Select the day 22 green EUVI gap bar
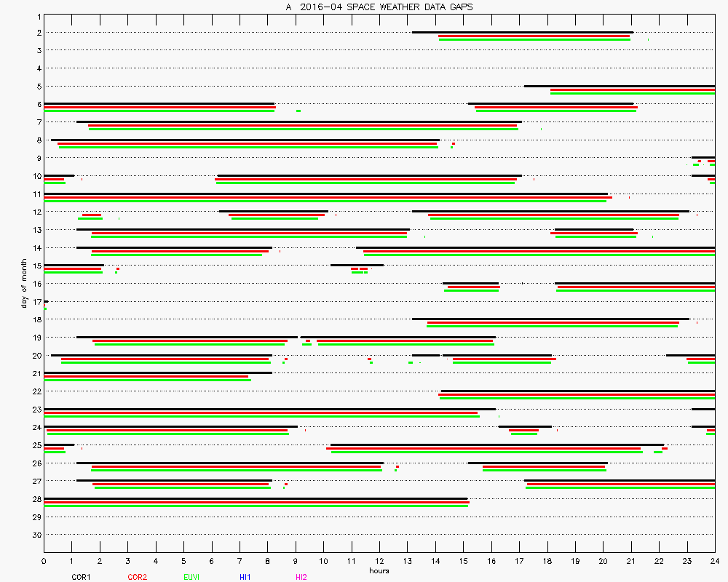This screenshot has height=582, width=728. 577,398
